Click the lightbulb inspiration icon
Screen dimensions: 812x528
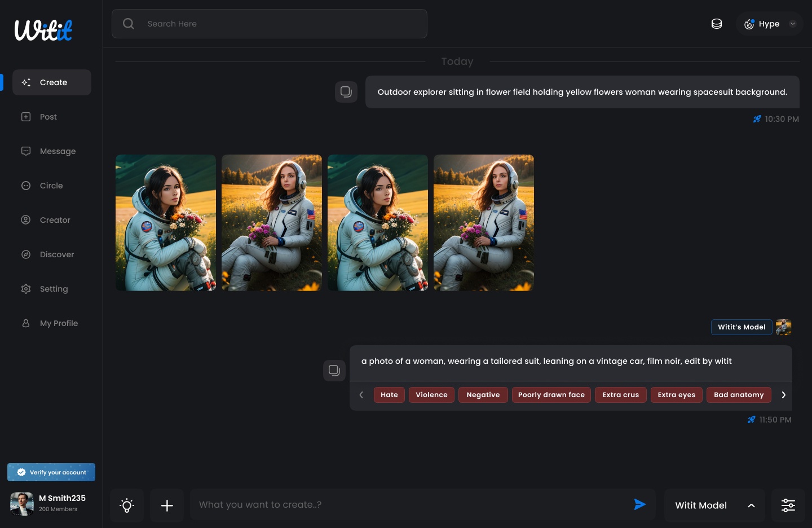pos(127,505)
